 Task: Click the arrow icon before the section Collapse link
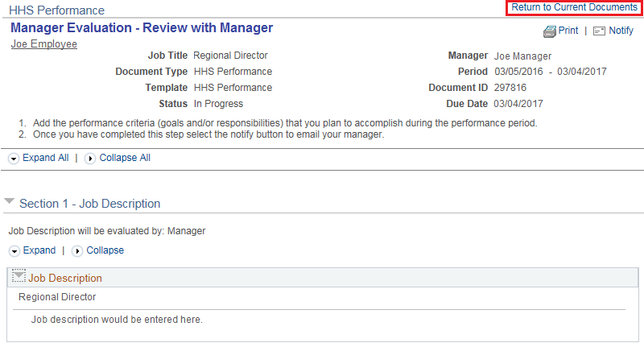tap(77, 251)
